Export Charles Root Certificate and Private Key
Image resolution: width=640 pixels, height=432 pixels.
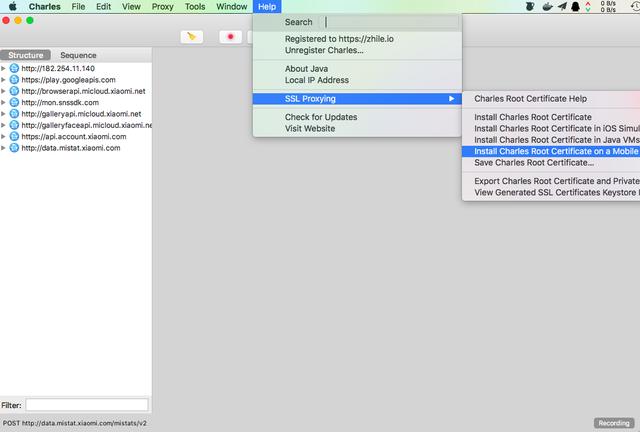pos(551,181)
